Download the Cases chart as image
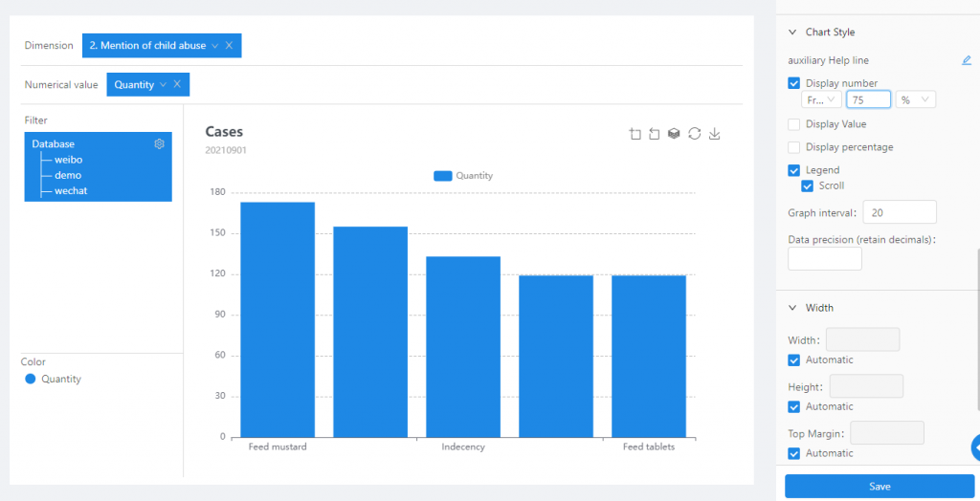The image size is (980, 501). point(714,134)
